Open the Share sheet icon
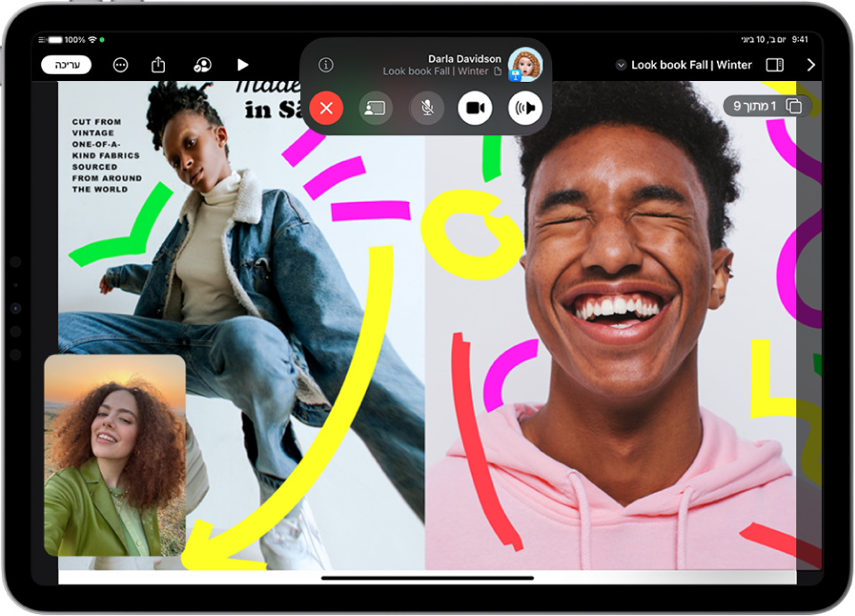 (x=159, y=64)
